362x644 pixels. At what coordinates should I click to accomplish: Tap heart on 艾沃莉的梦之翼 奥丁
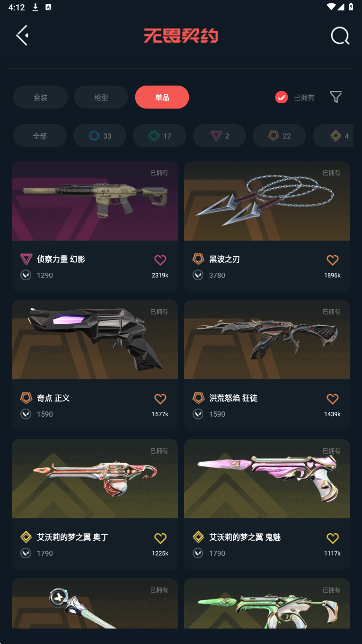click(160, 538)
